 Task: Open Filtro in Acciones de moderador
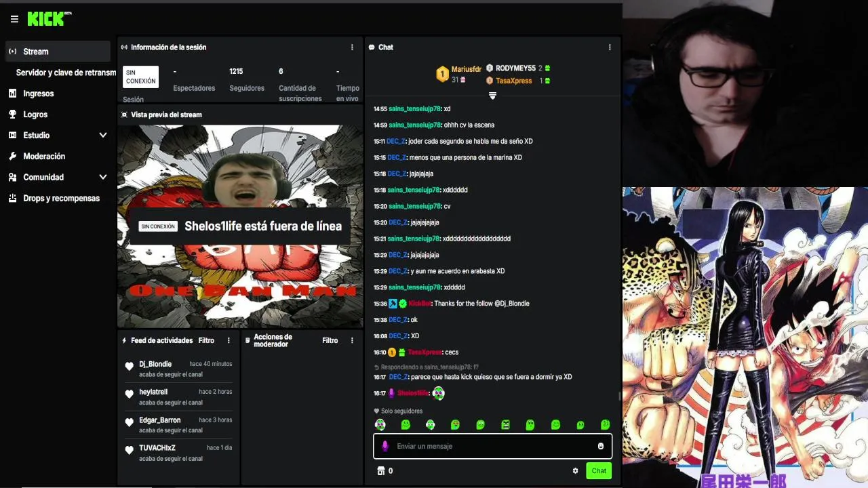point(330,340)
